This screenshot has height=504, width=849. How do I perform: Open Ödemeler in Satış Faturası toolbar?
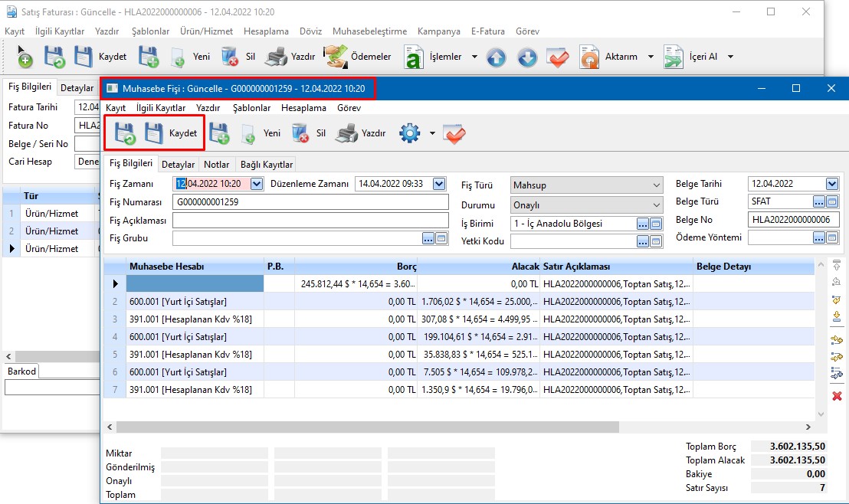coord(357,57)
